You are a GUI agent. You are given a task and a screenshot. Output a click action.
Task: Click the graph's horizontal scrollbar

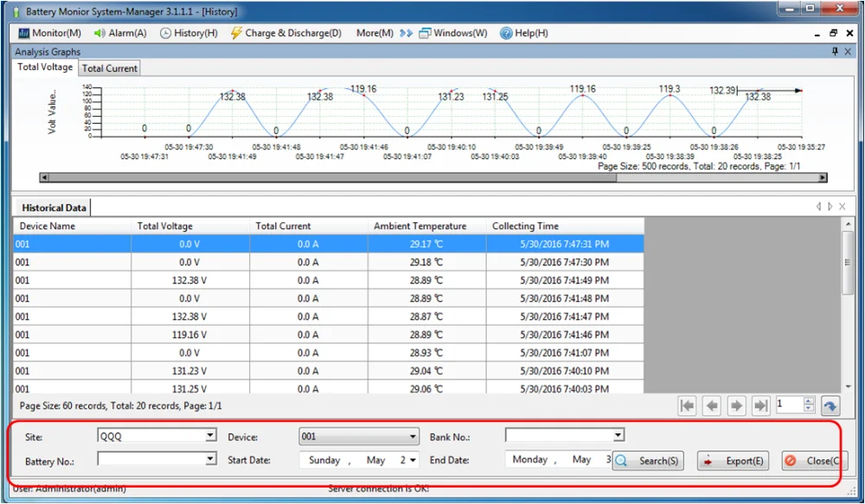(432, 177)
